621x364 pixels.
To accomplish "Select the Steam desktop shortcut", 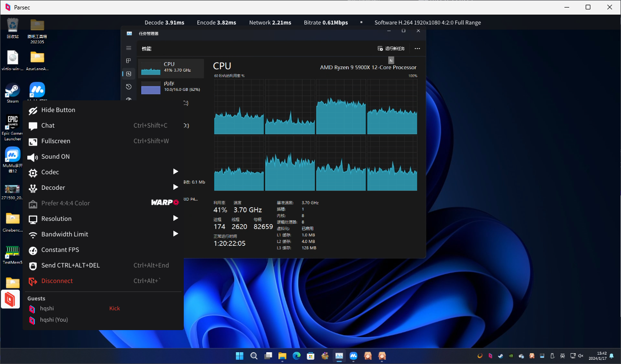I will [13, 93].
